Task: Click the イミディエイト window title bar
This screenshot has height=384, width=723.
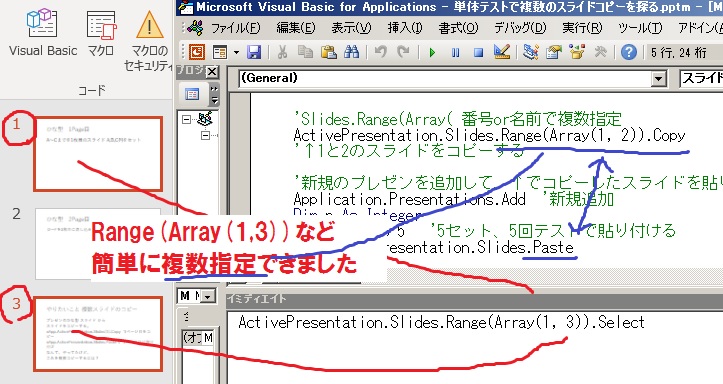Action: [x=474, y=299]
